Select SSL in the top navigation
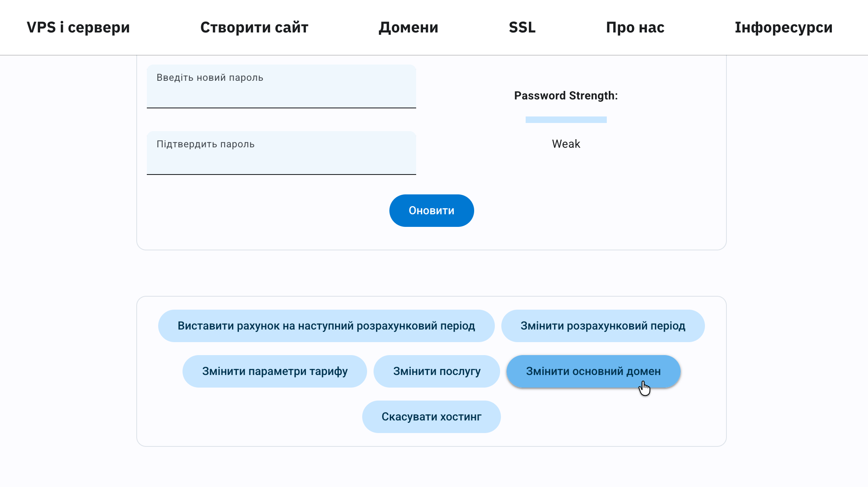Image resolution: width=868 pixels, height=487 pixels. click(x=522, y=28)
